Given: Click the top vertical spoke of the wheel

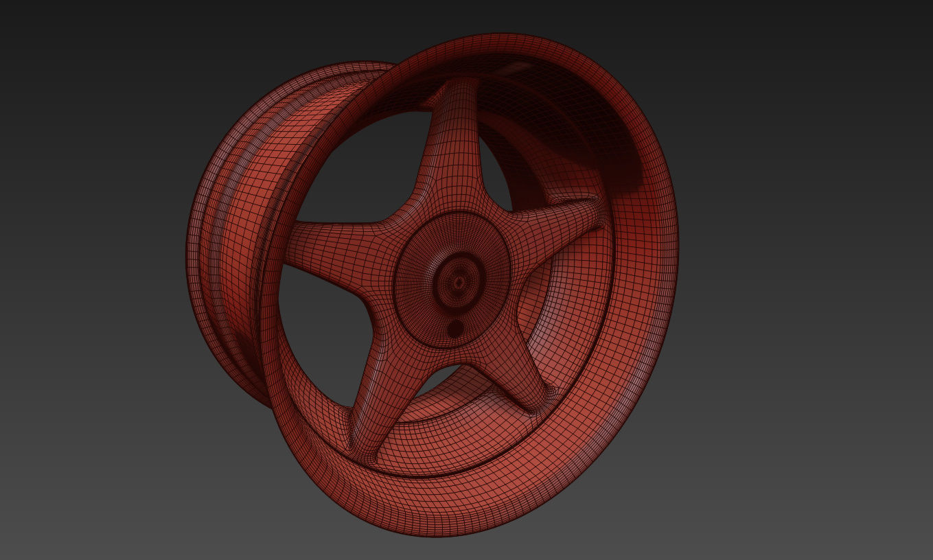Looking at the screenshot, I should (x=456, y=144).
